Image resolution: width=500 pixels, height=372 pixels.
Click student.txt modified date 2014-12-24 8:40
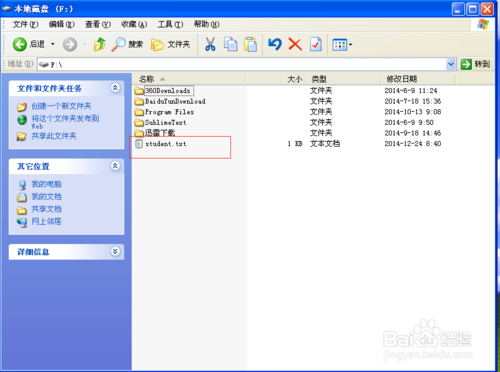coord(413,144)
